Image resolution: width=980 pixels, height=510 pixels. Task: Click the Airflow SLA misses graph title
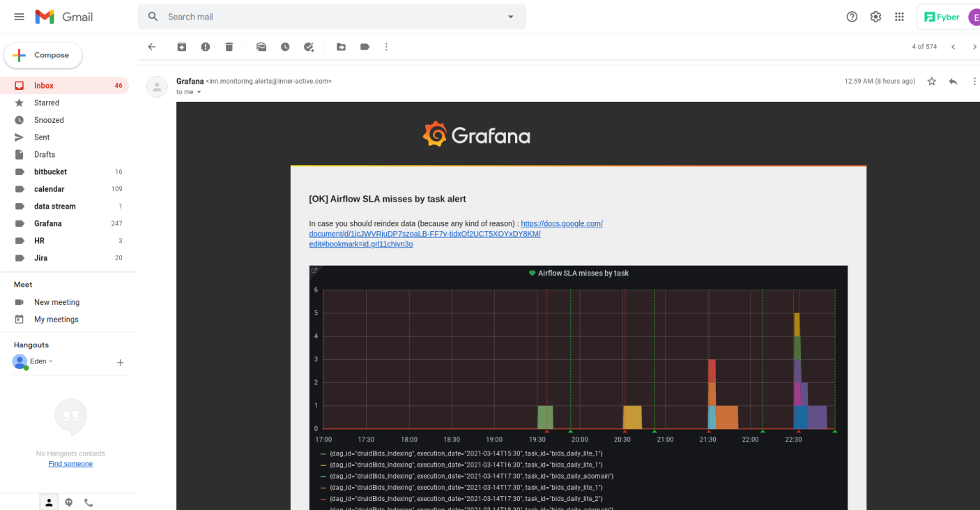pos(583,273)
